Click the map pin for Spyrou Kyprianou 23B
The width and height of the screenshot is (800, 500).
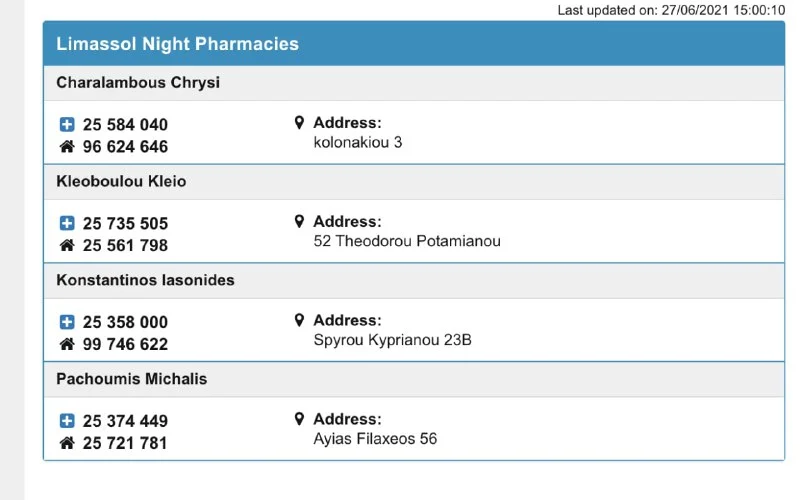pyautogui.click(x=298, y=321)
